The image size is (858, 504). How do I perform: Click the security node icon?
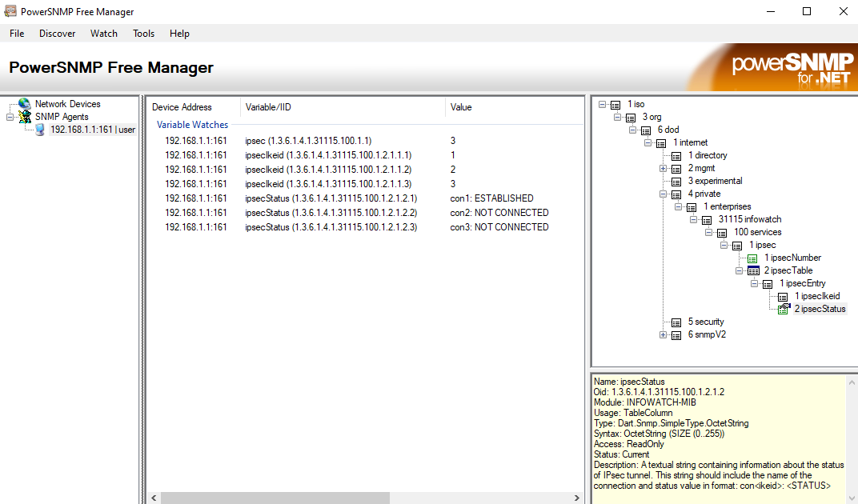point(676,322)
